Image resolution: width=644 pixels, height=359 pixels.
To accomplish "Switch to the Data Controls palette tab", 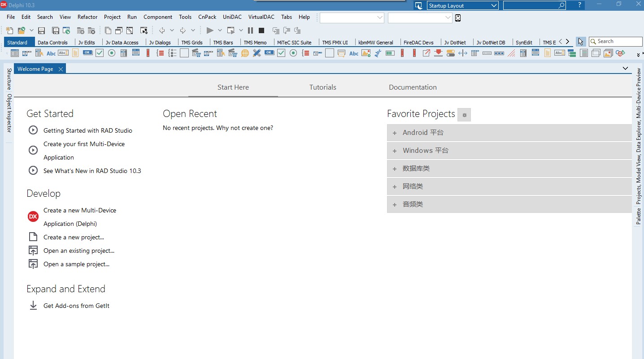I will (x=52, y=43).
